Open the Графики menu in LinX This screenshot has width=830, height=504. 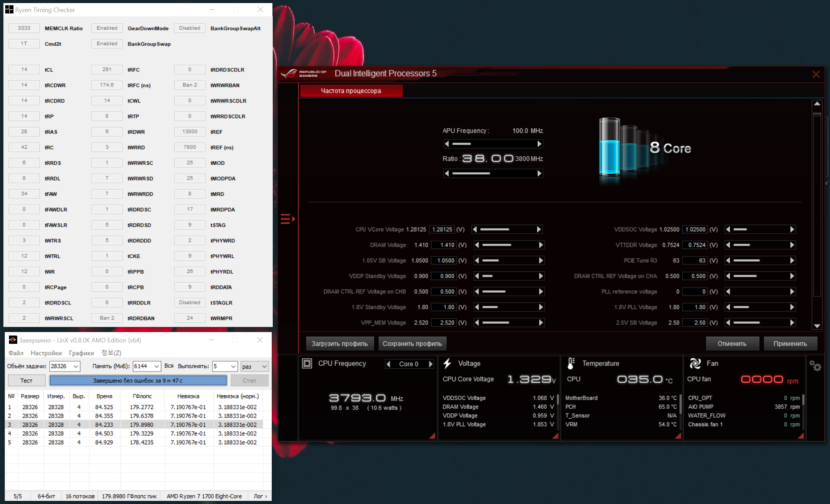pos(81,353)
